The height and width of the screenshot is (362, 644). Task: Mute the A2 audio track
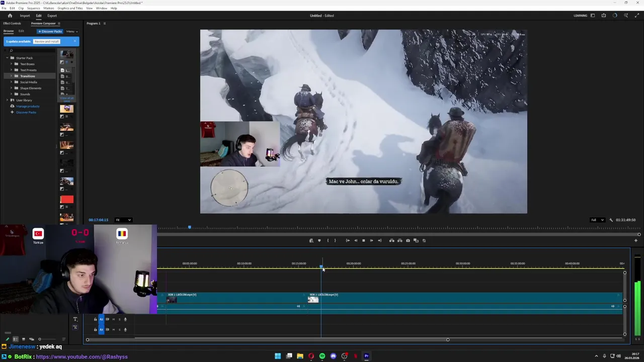(114, 319)
